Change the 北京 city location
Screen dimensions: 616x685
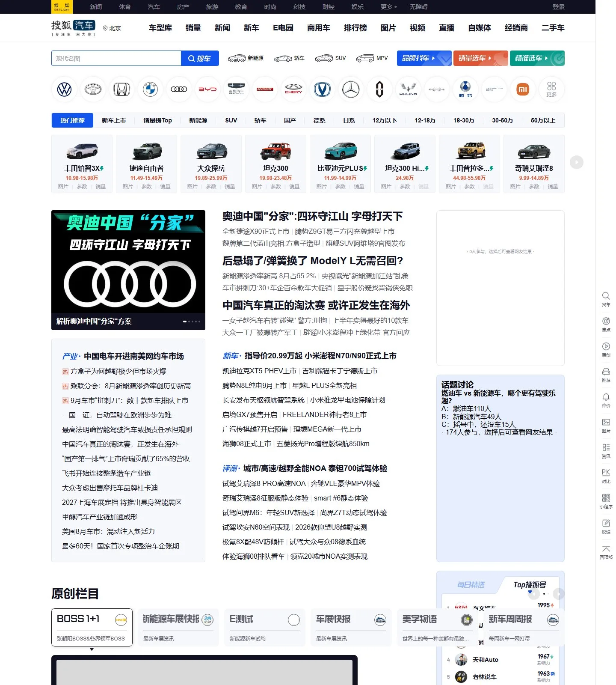[112, 28]
